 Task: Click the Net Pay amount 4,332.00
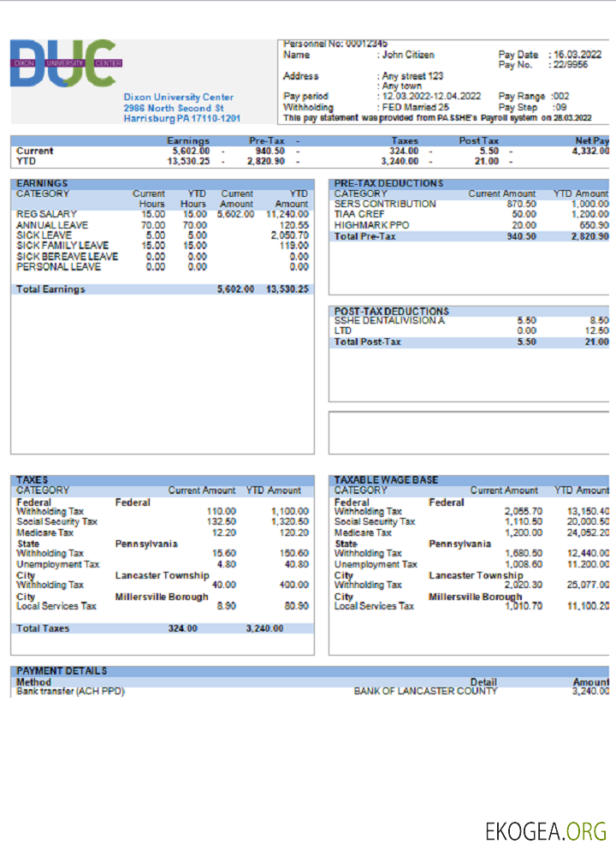590,151
